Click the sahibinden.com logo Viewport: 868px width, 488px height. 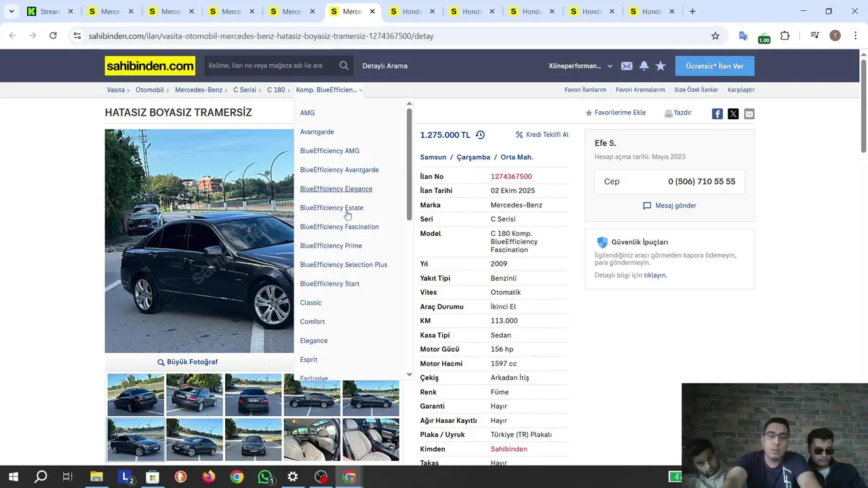[x=150, y=66]
